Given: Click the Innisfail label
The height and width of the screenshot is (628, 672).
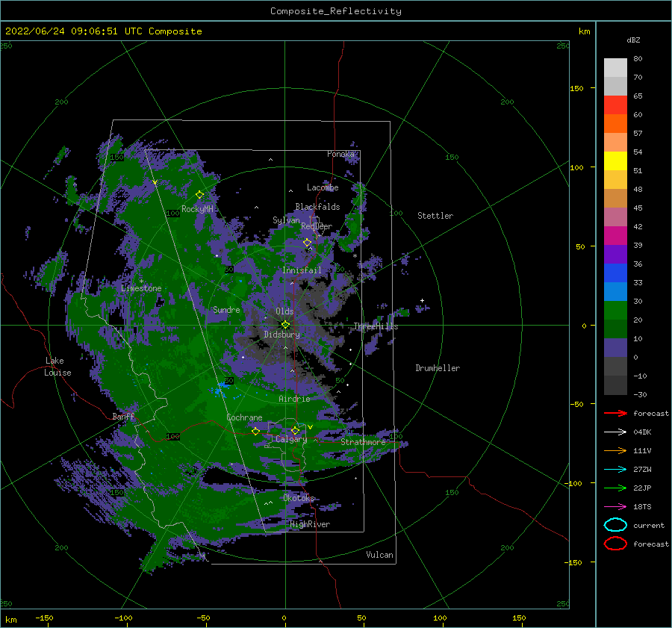Looking at the screenshot, I should (302, 270).
